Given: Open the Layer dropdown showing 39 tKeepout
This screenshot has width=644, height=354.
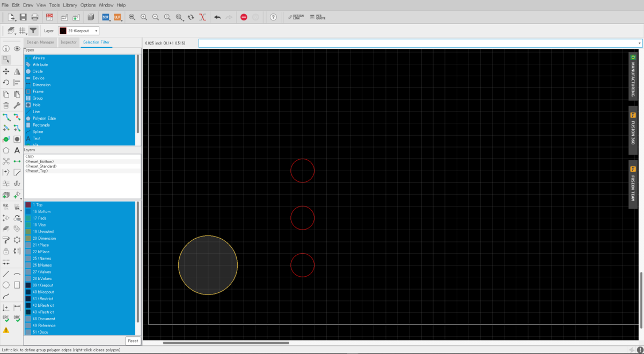Looking at the screenshot, I should point(78,31).
